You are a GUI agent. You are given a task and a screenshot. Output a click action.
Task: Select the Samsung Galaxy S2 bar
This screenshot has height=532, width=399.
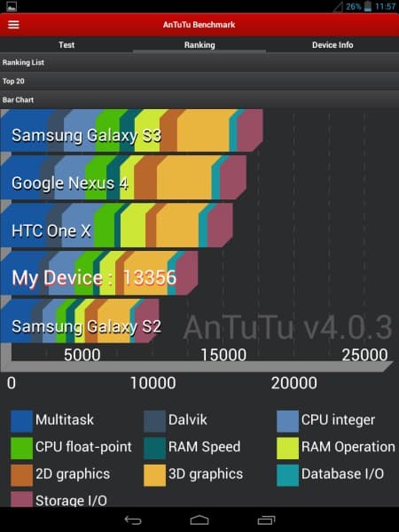coord(80,321)
